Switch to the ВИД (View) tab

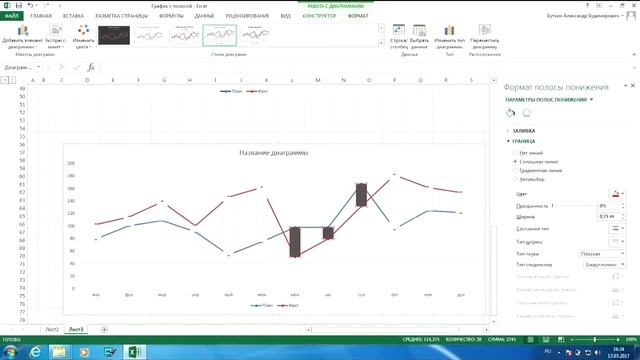(x=286, y=16)
